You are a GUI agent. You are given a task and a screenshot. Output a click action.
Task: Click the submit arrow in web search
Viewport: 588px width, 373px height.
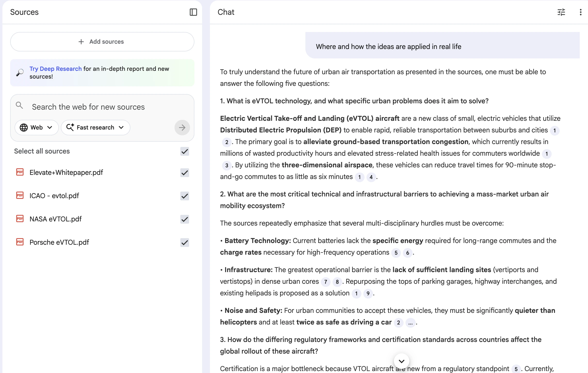pos(182,128)
